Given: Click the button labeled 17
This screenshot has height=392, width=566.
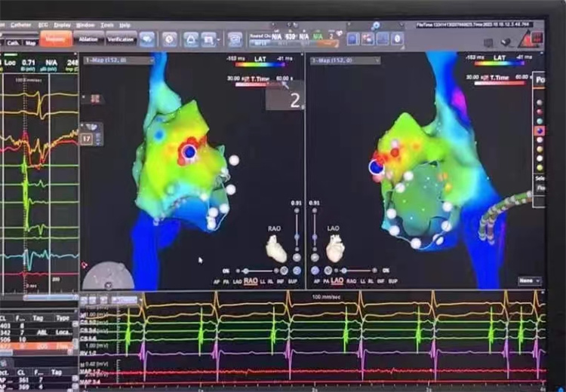Looking at the screenshot, I should pyautogui.click(x=87, y=139).
